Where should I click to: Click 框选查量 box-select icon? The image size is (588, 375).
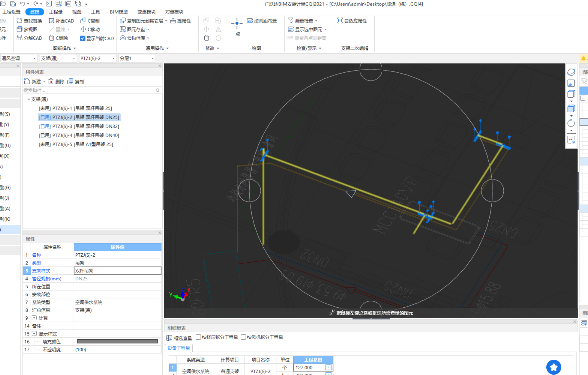pyautogui.click(x=169, y=338)
